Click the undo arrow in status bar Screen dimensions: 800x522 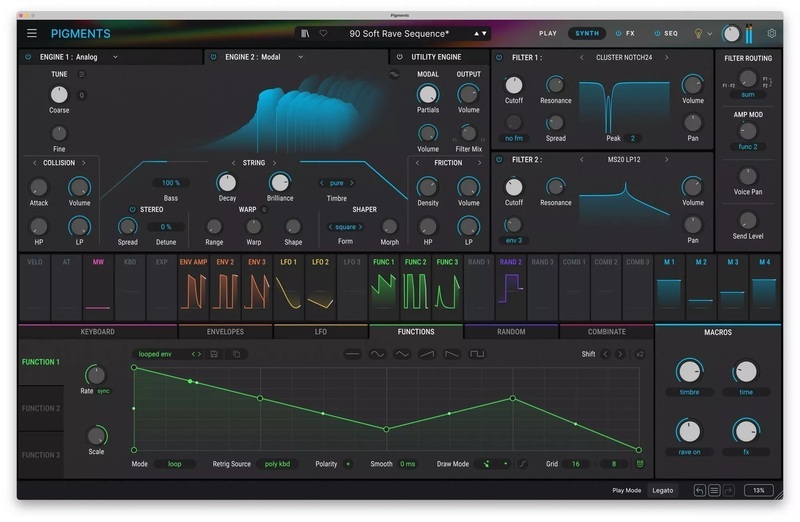pyautogui.click(x=699, y=490)
